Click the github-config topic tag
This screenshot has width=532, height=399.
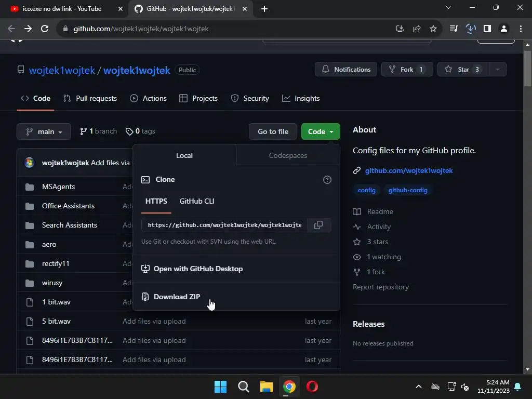click(x=408, y=190)
